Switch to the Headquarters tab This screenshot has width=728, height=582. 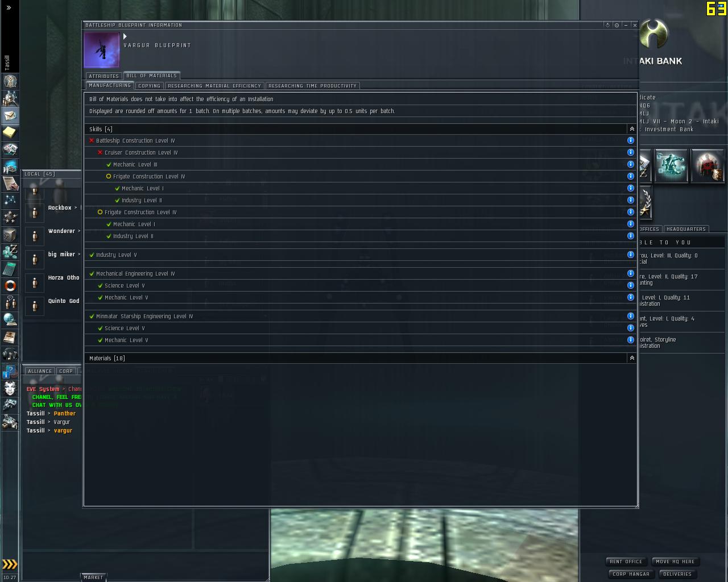click(x=686, y=229)
